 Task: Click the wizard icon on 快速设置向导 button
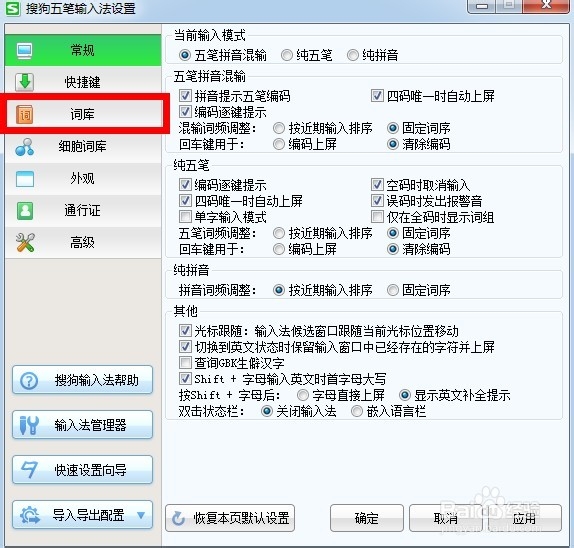pos(29,470)
